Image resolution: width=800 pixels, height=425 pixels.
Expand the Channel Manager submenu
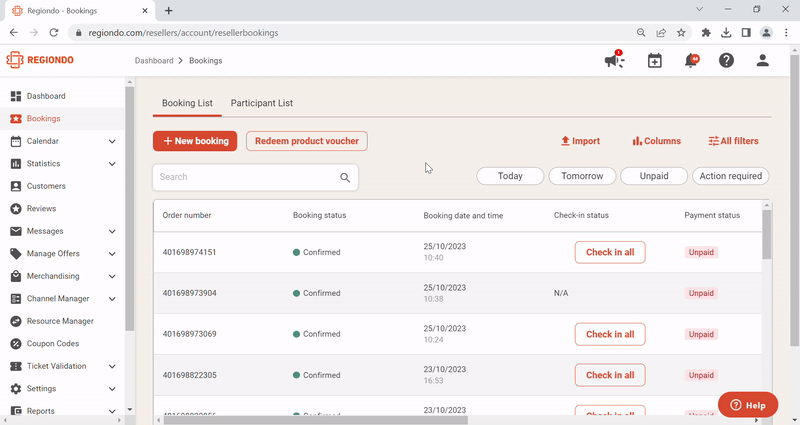pos(112,299)
